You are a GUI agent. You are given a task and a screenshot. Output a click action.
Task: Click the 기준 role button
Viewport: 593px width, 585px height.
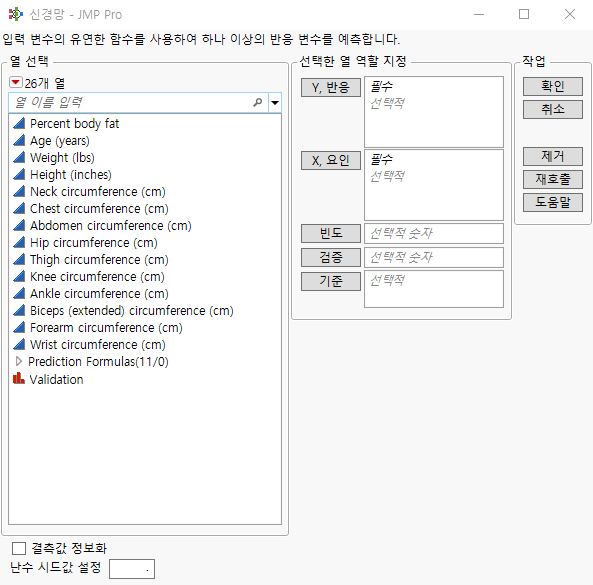click(x=331, y=281)
